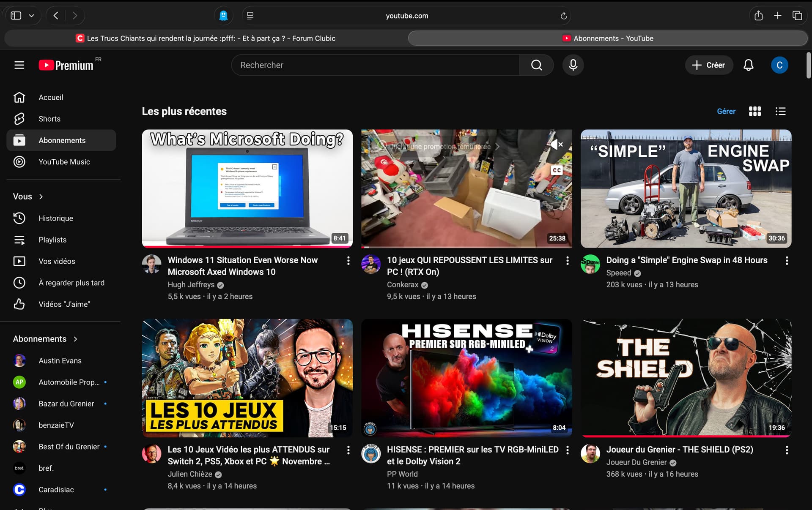Open options menu for Hugh Jeffreys video
Viewport: 812px width, 510px height.
coord(348,261)
